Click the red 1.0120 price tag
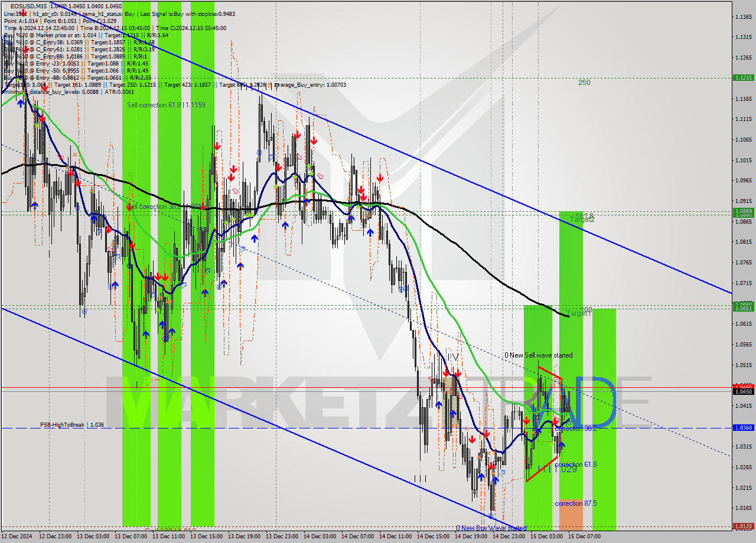756x543 pixels. [x=743, y=526]
